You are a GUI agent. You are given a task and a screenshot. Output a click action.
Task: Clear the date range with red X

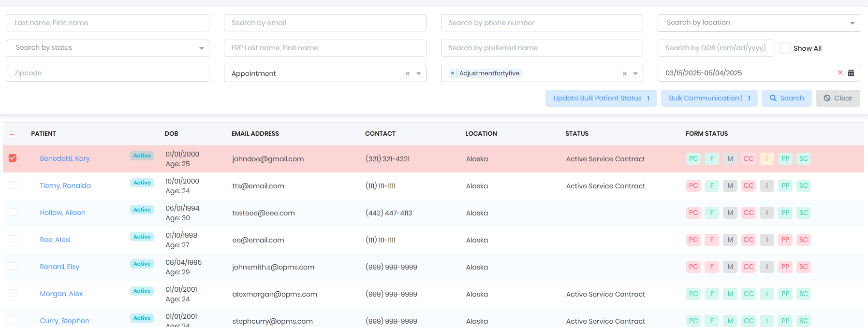[840, 72]
